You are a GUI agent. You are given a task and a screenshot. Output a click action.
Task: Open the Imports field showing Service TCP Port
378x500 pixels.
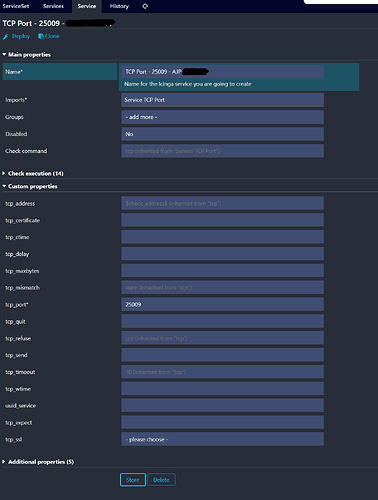coord(222,100)
